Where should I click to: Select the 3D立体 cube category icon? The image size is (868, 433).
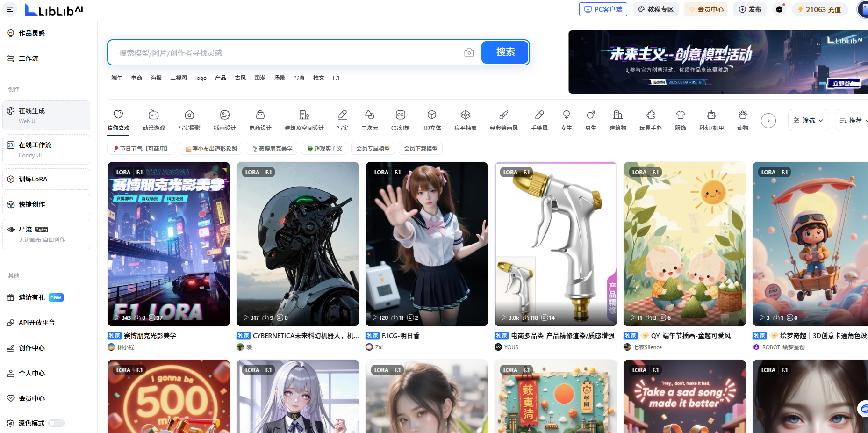(432, 115)
